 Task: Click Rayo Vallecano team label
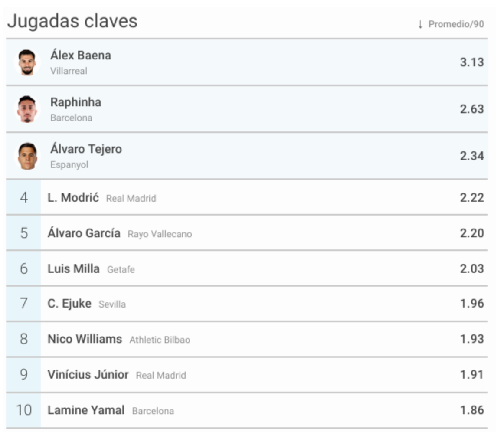pos(160,234)
